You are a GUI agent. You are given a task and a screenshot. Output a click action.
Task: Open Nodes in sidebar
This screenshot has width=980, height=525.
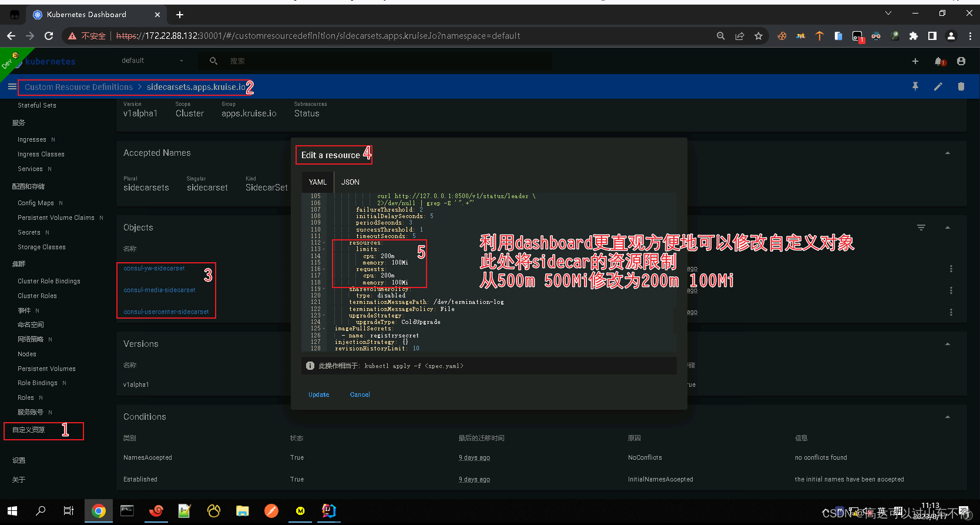pos(27,354)
